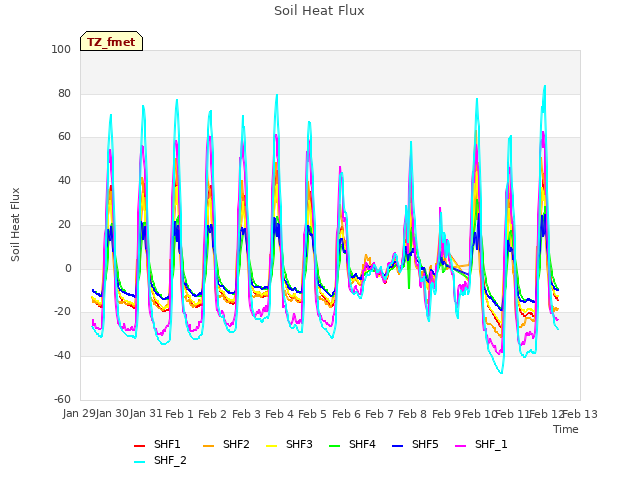
Task: Click the vertical Soil Heat Flux axis label
Action: [15, 224]
